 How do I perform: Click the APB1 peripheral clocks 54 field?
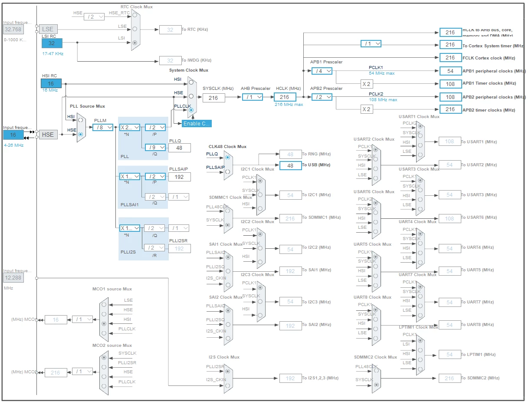pos(450,71)
